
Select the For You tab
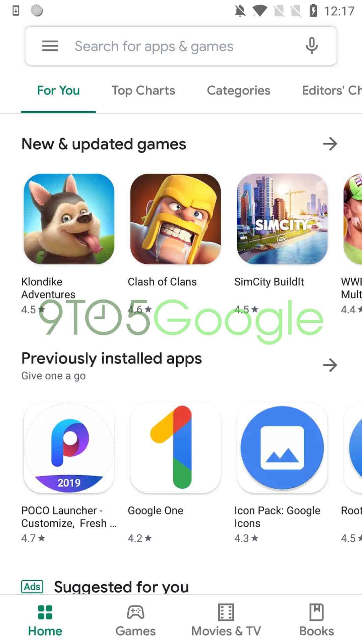(58, 91)
